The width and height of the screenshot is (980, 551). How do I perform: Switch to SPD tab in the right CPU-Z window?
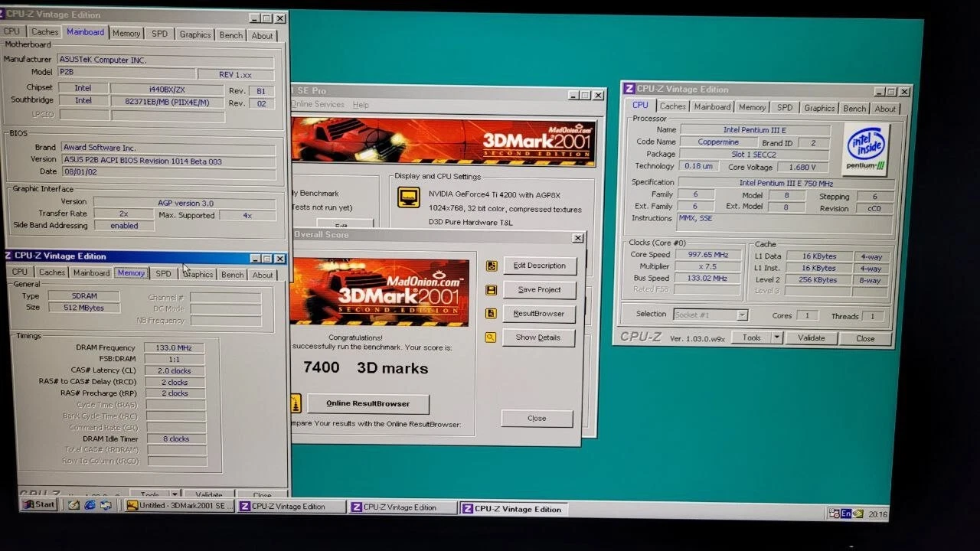point(785,108)
